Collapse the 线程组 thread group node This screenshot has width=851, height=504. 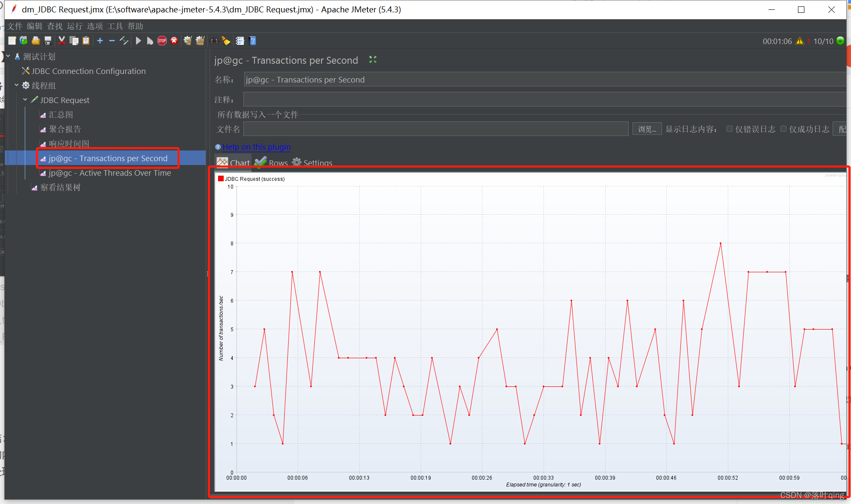coord(17,85)
